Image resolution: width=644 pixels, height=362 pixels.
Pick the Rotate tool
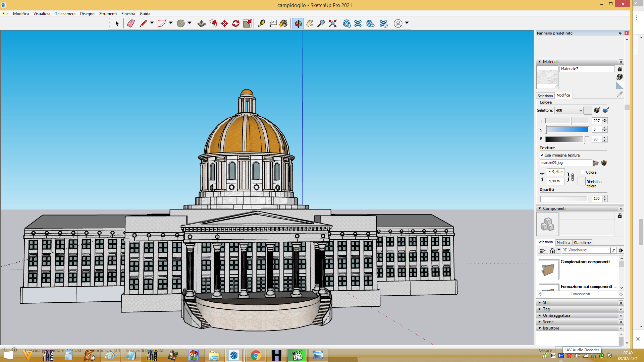pyautogui.click(x=236, y=23)
